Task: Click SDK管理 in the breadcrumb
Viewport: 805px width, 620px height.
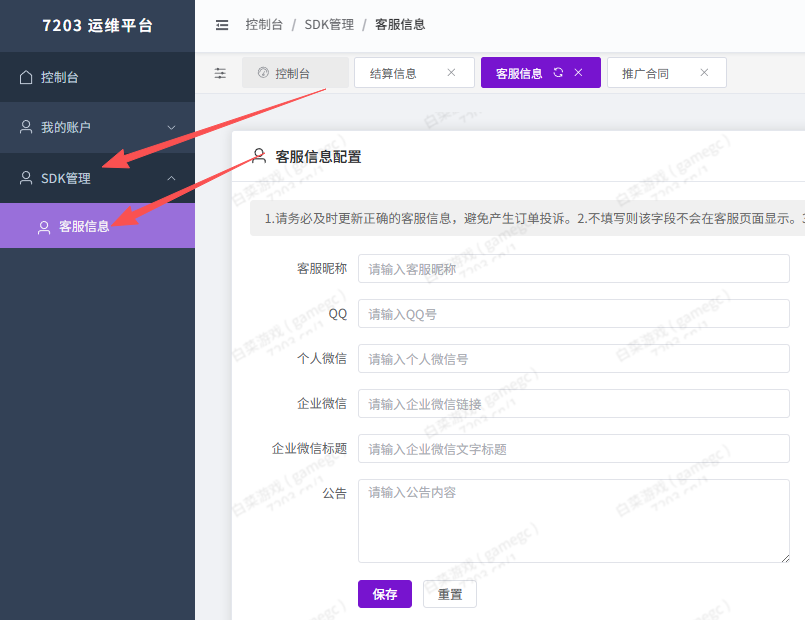Action: [329, 25]
